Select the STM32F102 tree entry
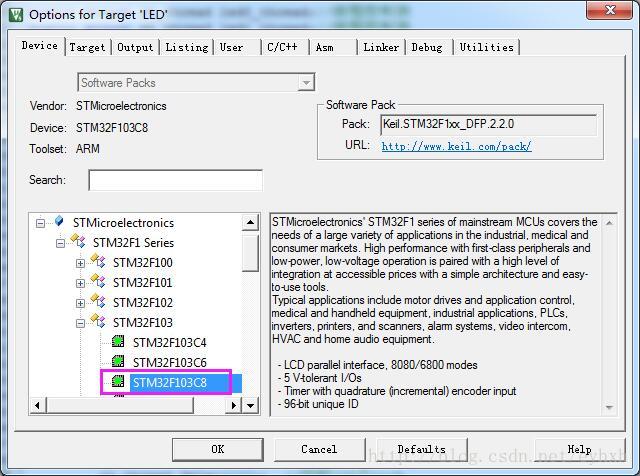The height and width of the screenshot is (476, 640). [143, 303]
